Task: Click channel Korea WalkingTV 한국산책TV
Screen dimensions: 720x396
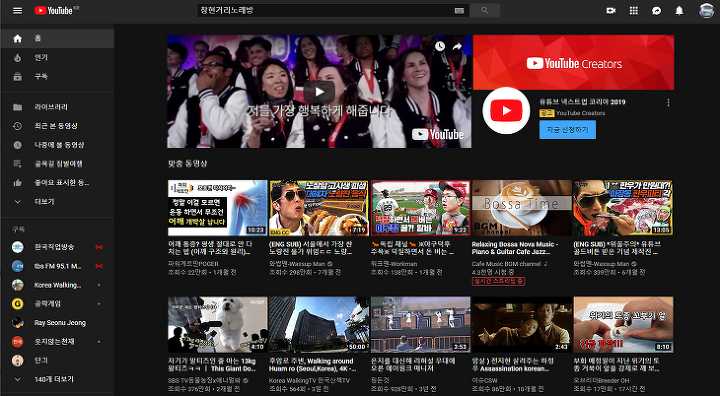Action: click(x=309, y=381)
